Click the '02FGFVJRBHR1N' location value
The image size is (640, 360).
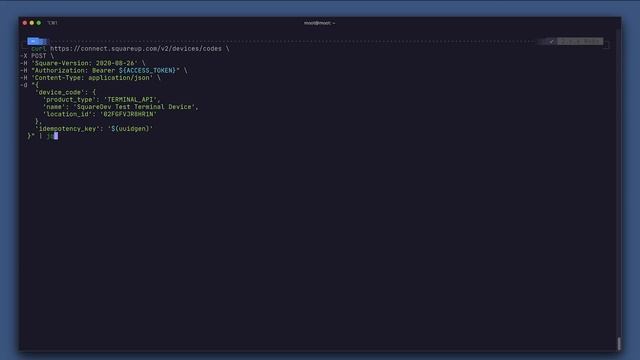click(128, 114)
